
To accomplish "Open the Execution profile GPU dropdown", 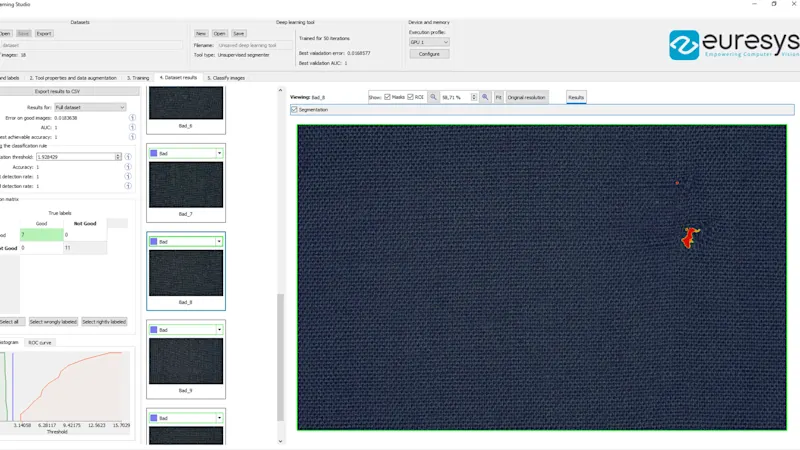I will (429, 42).
